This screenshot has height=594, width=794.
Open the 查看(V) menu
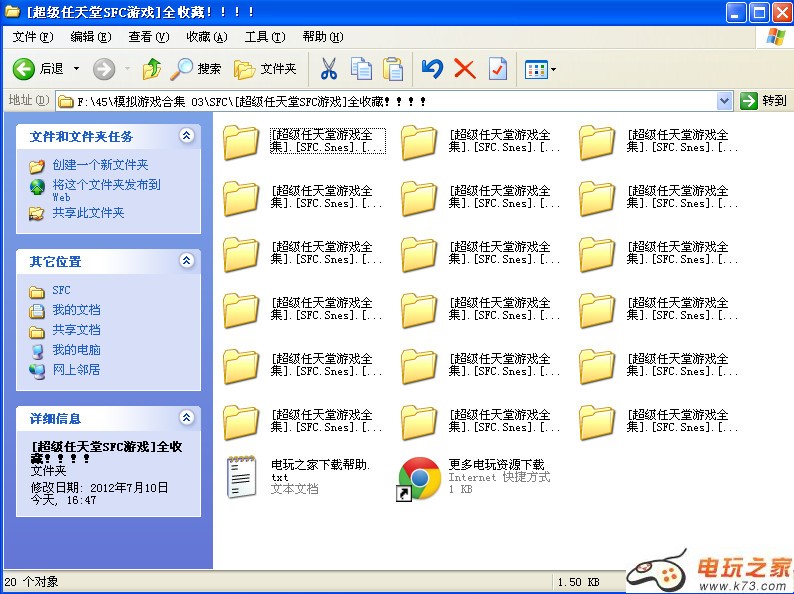tap(148, 37)
